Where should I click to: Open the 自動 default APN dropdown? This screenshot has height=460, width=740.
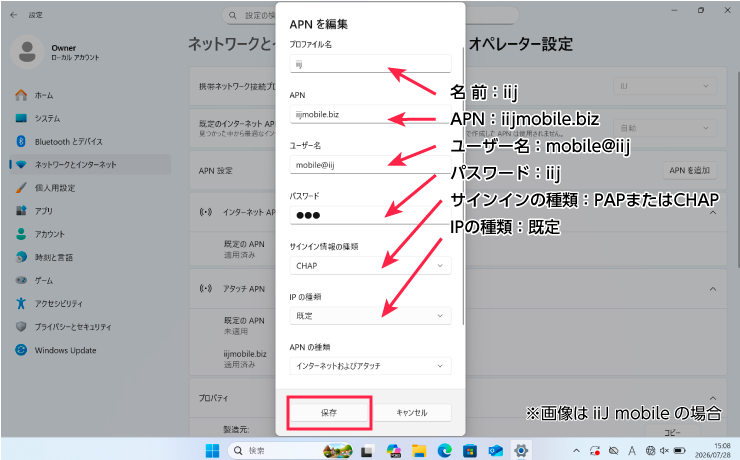click(665, 128)
